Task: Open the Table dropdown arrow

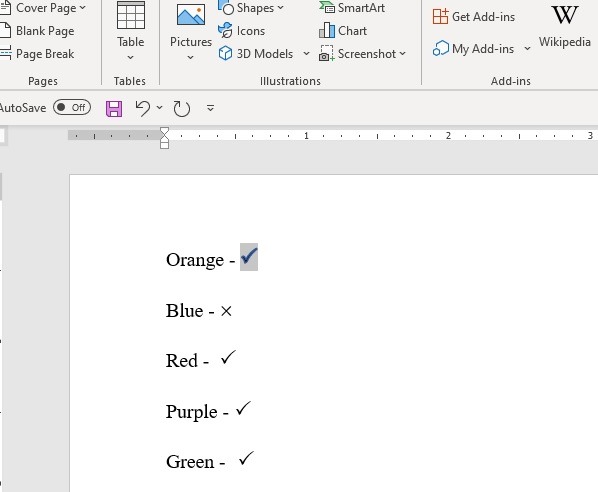Action: click(130, 58)
